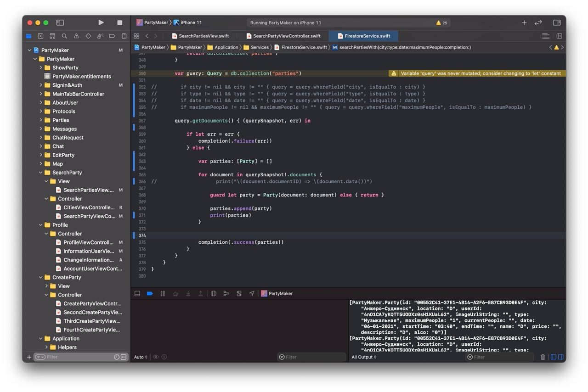Adjust editor options lines icon
This screenshot has width=588, height=392.
pos(546,36)
